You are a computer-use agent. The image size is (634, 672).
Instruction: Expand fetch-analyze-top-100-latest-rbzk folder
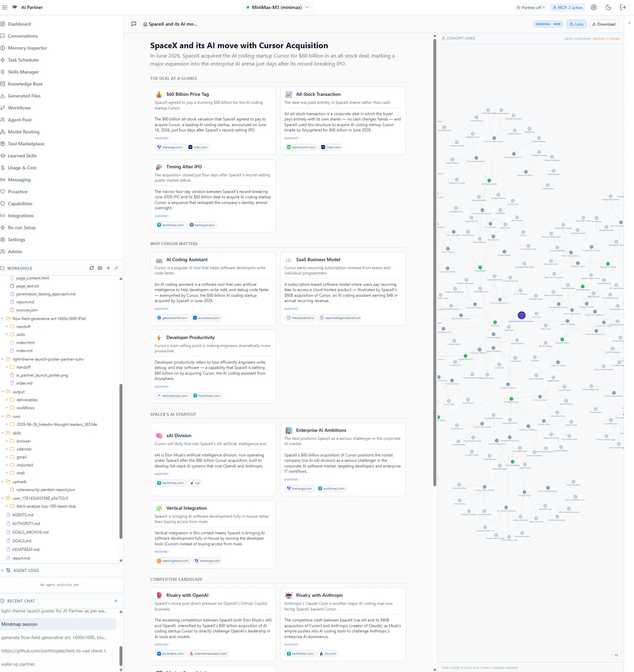[x=7, y=506]
